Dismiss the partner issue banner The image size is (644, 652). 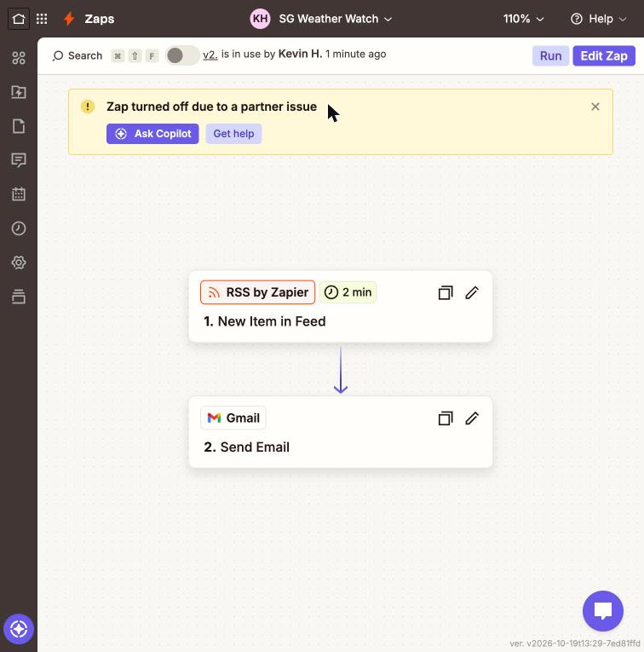coord(595,107)
